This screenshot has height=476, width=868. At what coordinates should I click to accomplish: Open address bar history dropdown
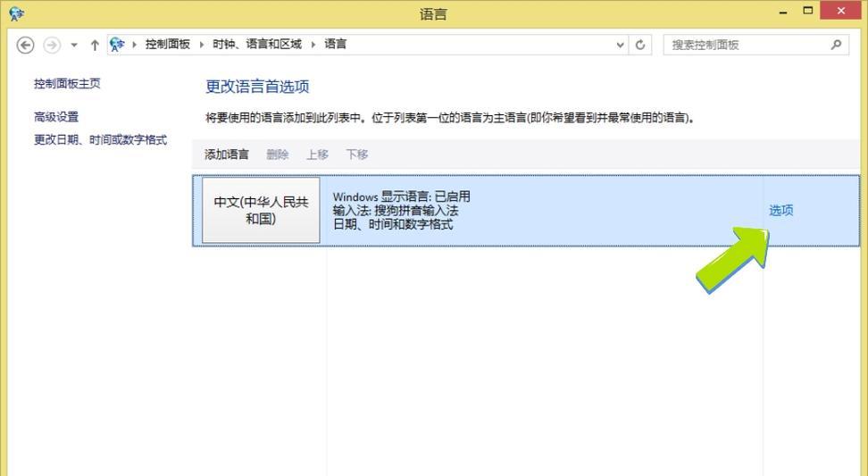[x=620, y=45]
